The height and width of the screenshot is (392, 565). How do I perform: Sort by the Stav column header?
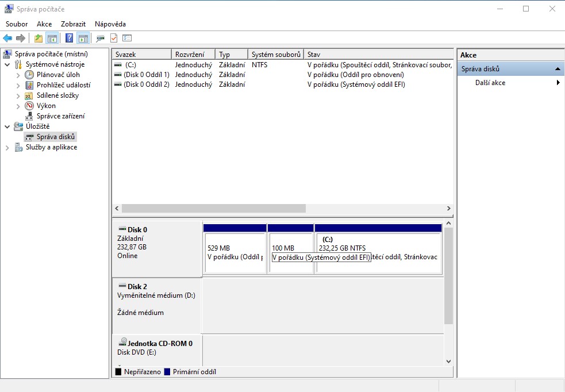point(379,55)
